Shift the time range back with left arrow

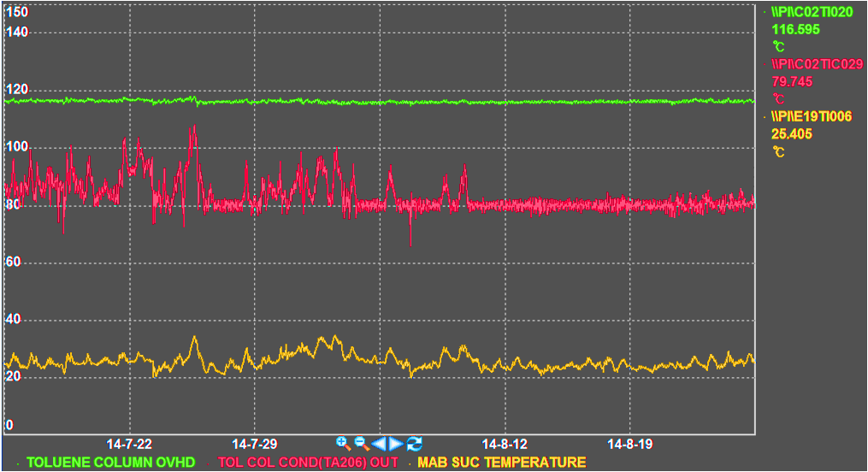coord(379,443)
